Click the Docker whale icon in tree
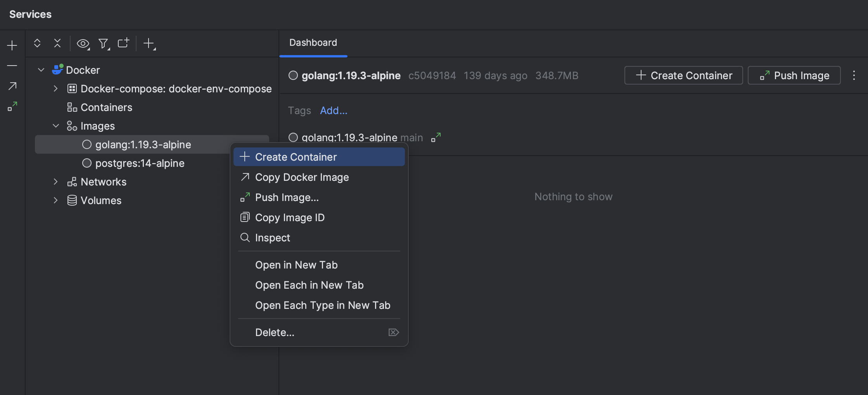 tap(57, 69)
